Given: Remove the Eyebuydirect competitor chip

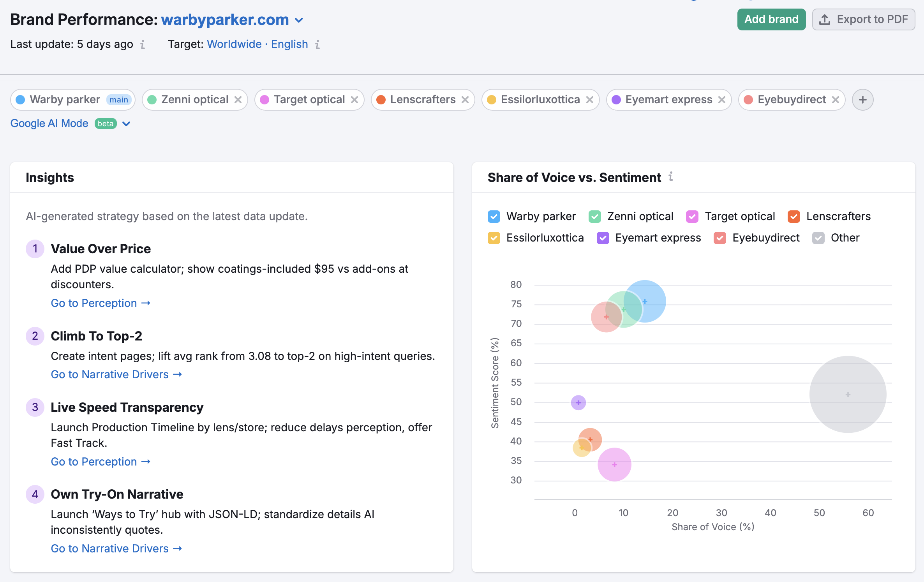Looking at the screenshot, I should tap(835, 100).
